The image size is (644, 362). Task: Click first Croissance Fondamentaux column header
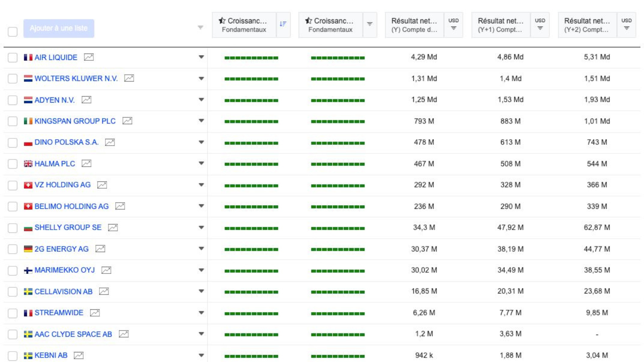point(244,25)
